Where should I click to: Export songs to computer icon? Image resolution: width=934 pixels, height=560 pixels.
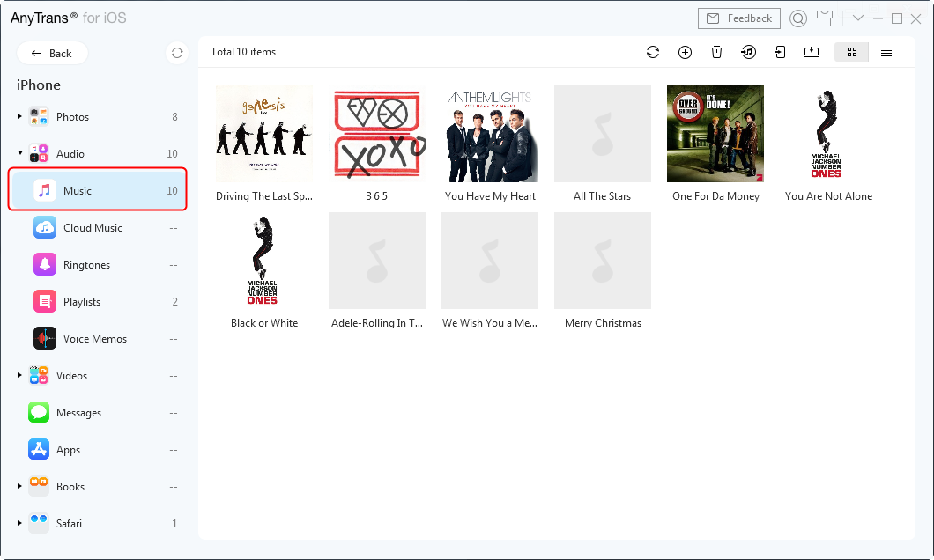(x=812, y=52)
